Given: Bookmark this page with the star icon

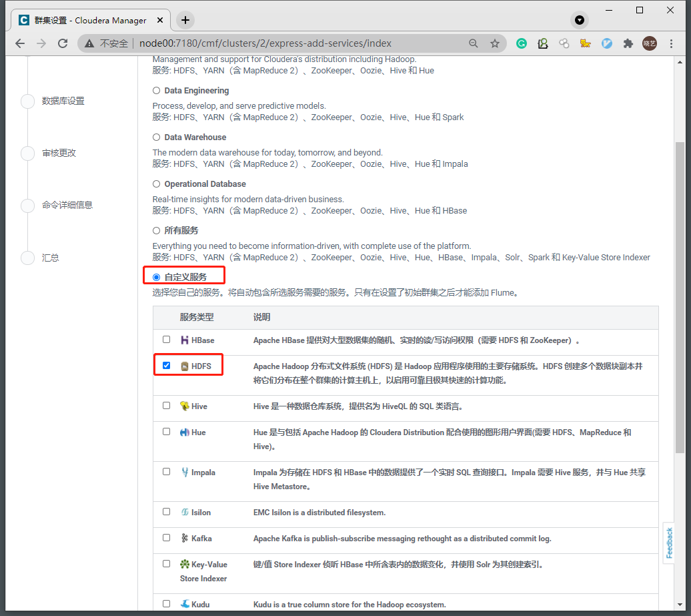Looking at the screenshot, I should (495, 43).
